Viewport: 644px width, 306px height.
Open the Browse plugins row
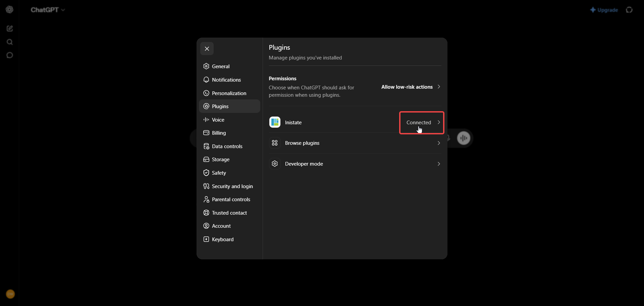[x=355, y=143]
